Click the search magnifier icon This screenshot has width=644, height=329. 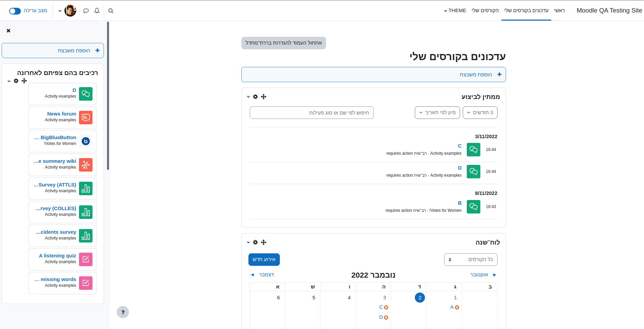[111, 11]
